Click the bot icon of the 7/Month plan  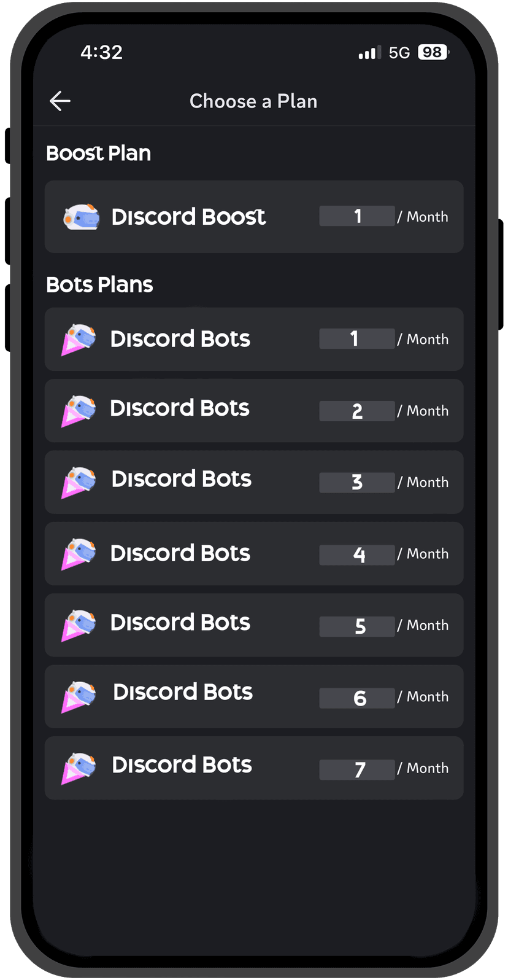(79, 768)
